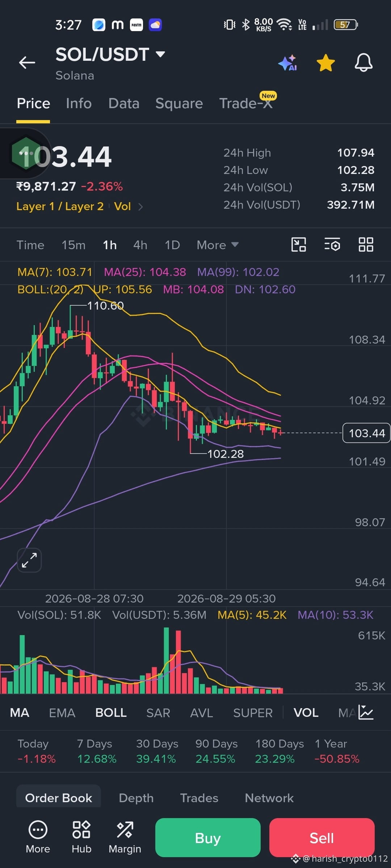Toggle the MA indicator

pos(20,713)
